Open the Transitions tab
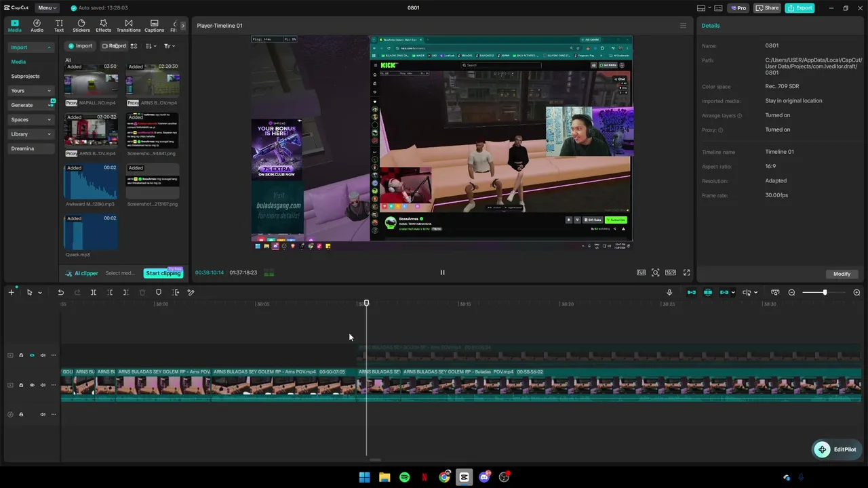Viewport: 868px width, 488px height. (128, 26)
